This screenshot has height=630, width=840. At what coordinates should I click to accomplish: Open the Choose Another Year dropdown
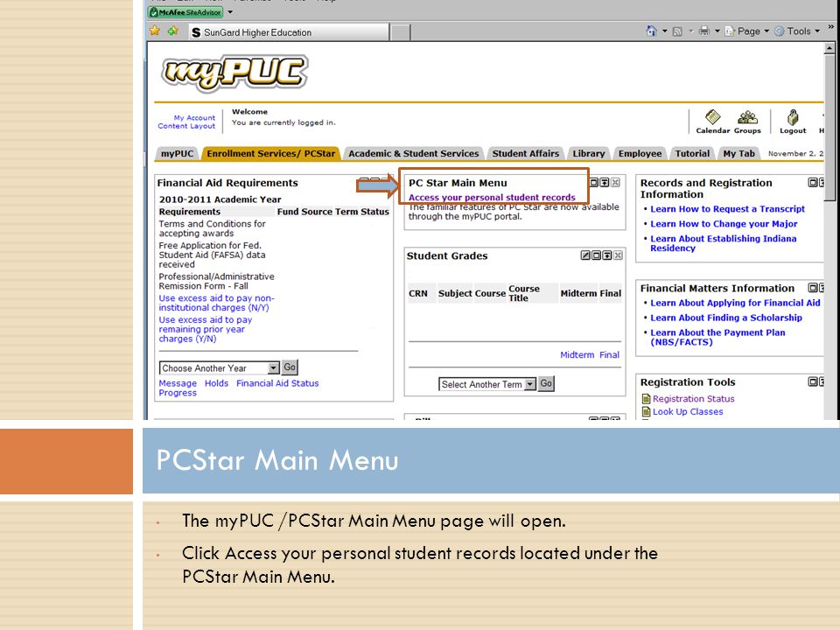219,368
